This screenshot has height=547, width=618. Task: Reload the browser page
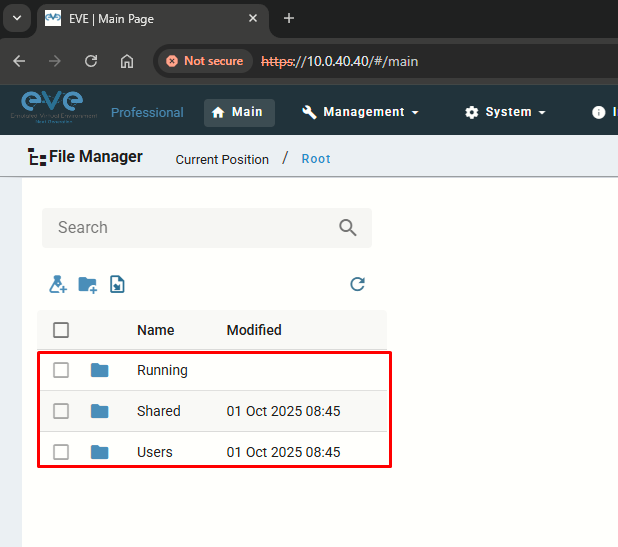pyautogui.click(x=91, y=61)
